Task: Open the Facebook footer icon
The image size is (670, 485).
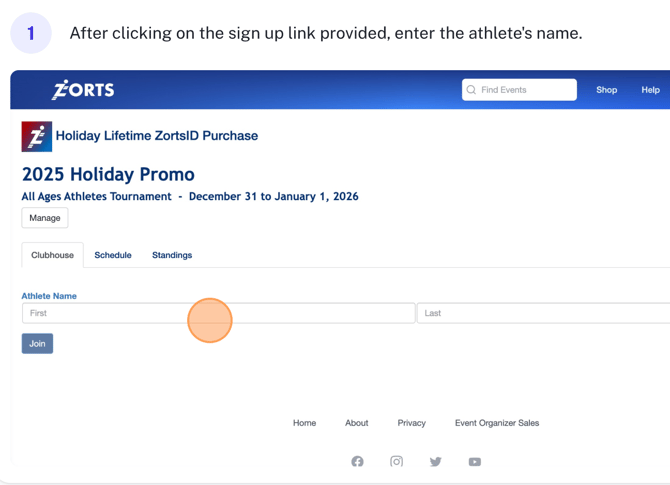Action: pos(357,462)
